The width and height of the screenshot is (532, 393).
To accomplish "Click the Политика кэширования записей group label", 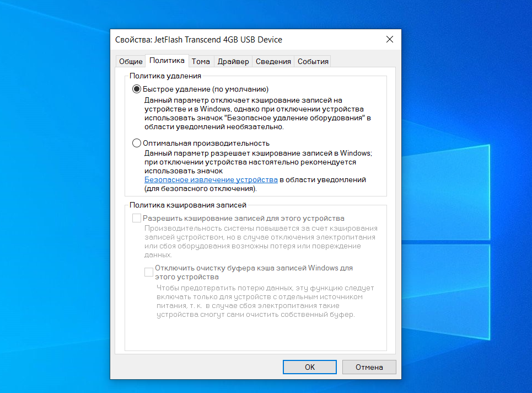I will (x=188, y=205).
